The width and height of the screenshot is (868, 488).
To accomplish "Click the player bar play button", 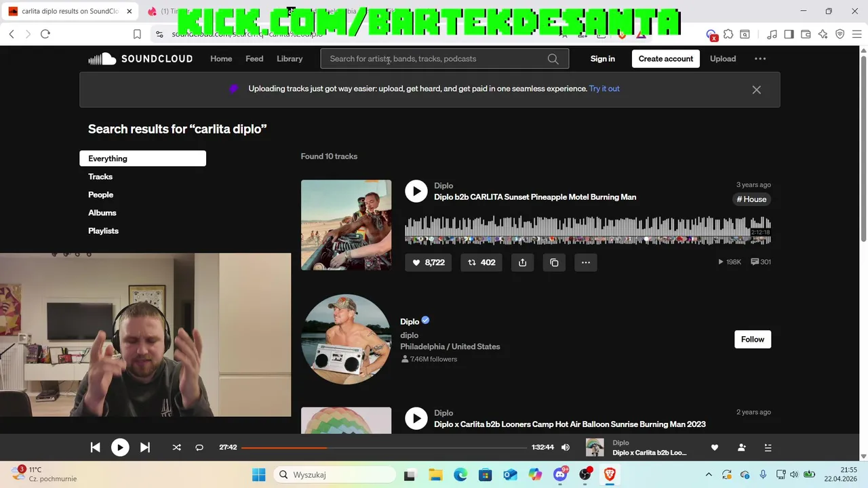I will [x=120, y=447].
